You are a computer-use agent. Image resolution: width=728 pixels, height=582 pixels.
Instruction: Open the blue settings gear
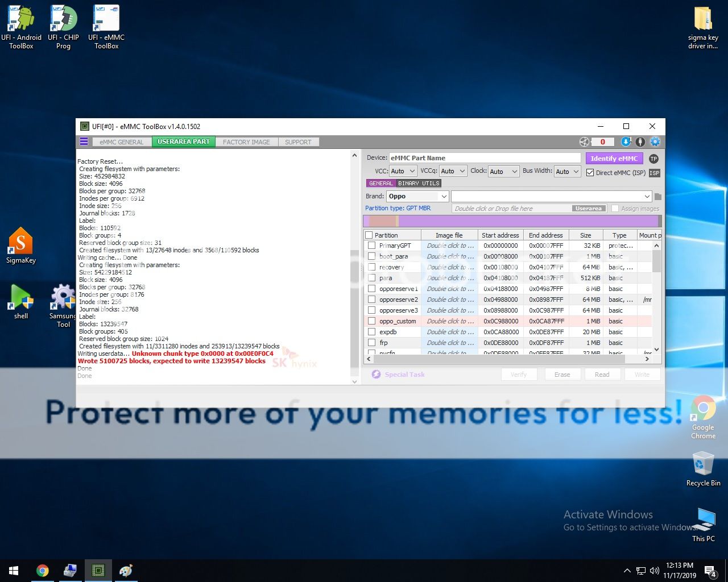(655, 142)
